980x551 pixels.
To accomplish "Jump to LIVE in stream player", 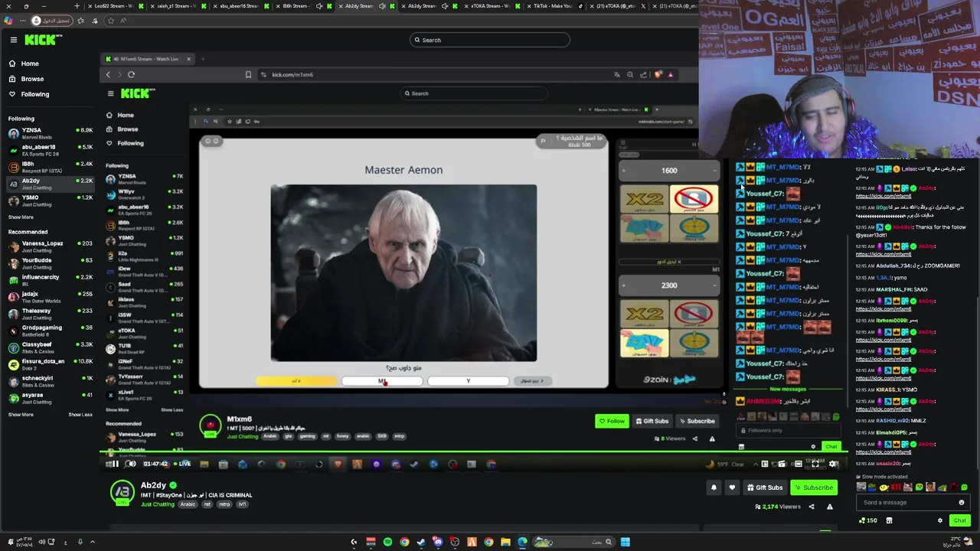I will click(x=184, y=464).
